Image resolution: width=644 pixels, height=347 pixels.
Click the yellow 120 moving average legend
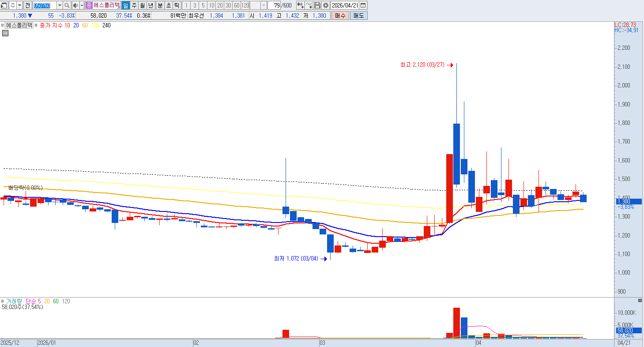95,26
